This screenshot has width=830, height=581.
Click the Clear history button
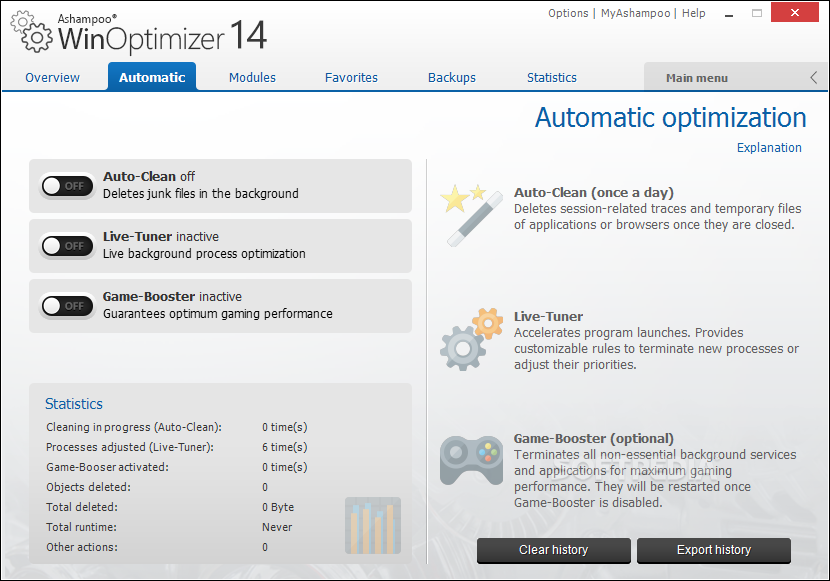click(x=554, y=550)
